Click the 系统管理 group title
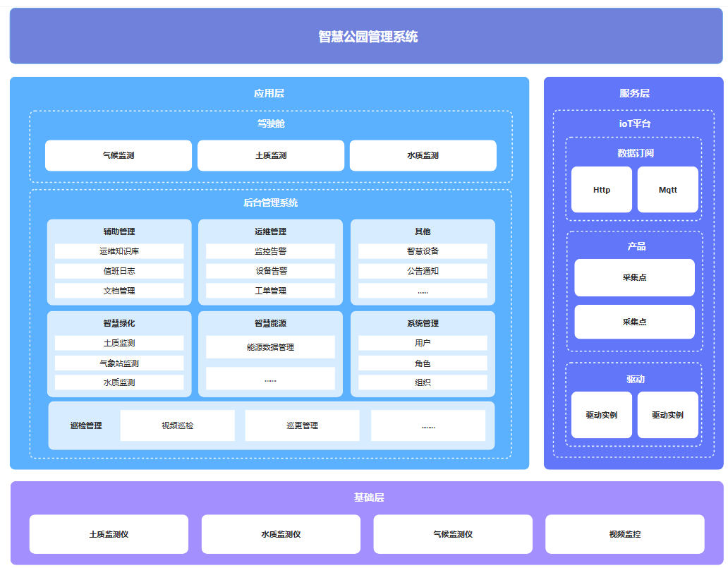728x568 pixels. coord(423,323)
